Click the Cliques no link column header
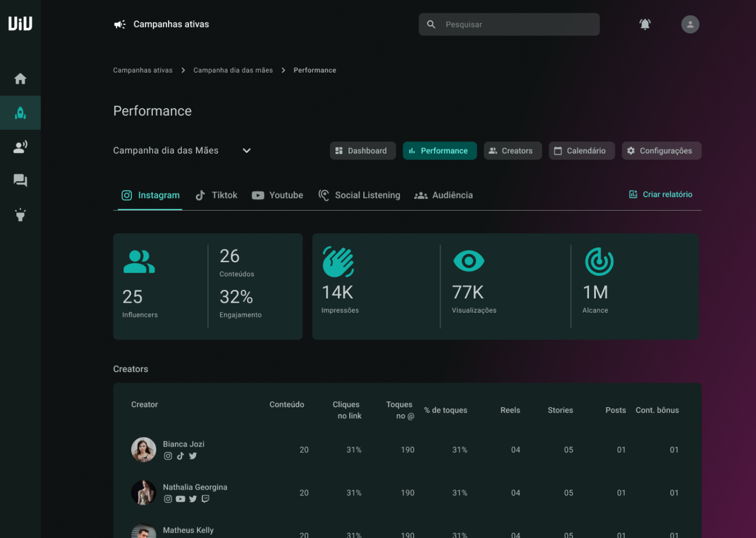This screenshot has height=538, width=756. [x=347, y=410]
